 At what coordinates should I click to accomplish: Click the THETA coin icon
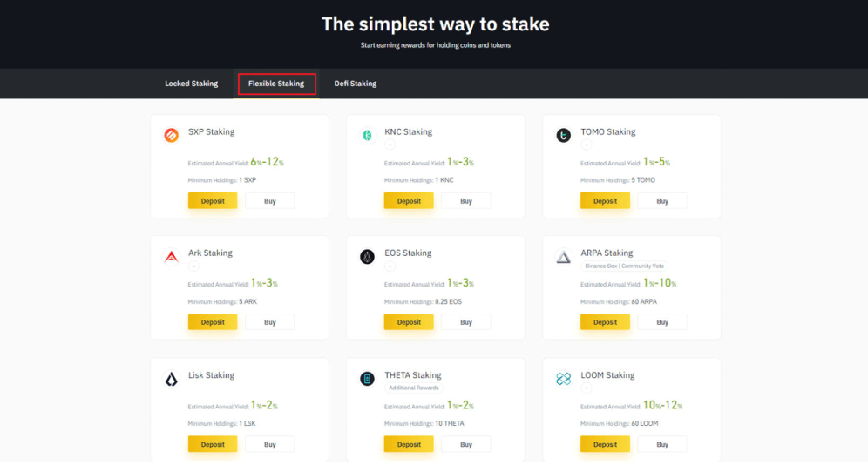368,379
